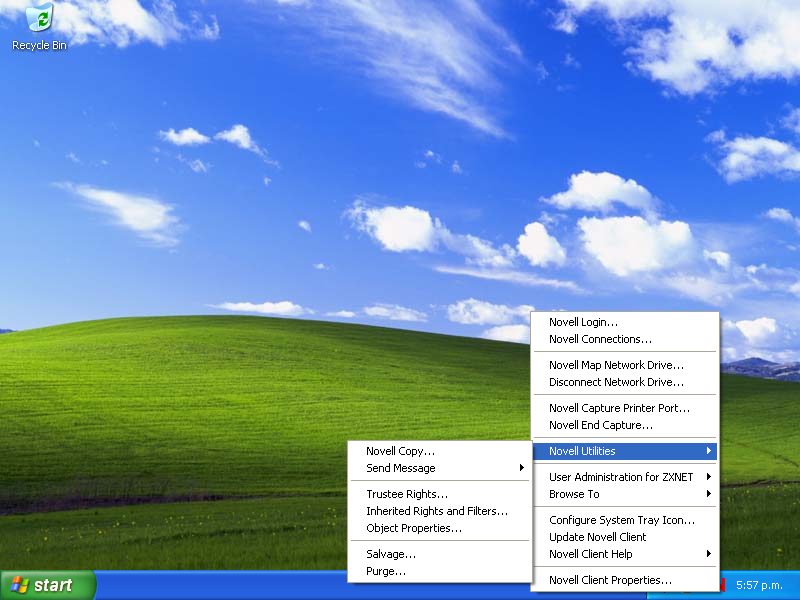Choose Salvage from the submenu
The image size is (800, 600).
tap(440, 554)
